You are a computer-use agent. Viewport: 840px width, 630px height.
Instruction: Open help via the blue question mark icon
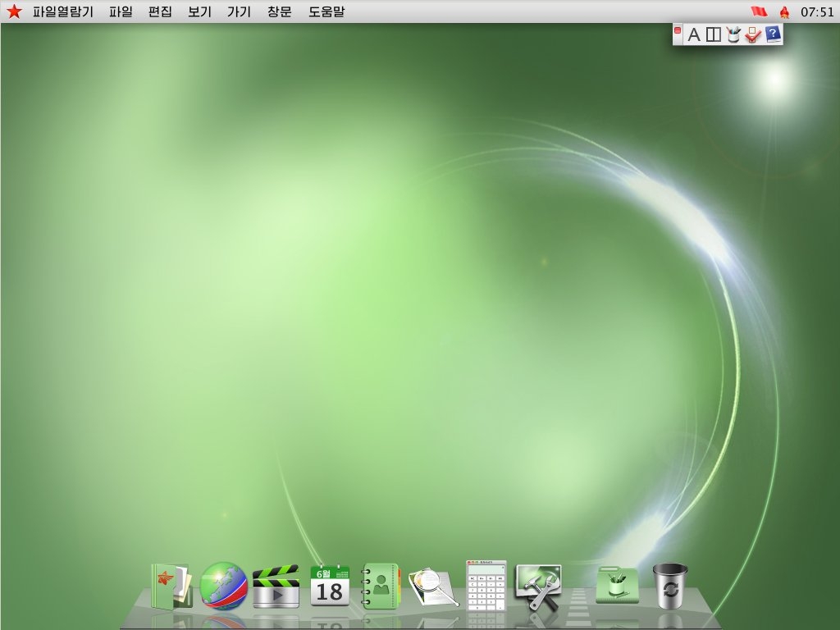[x=774, y=34]
